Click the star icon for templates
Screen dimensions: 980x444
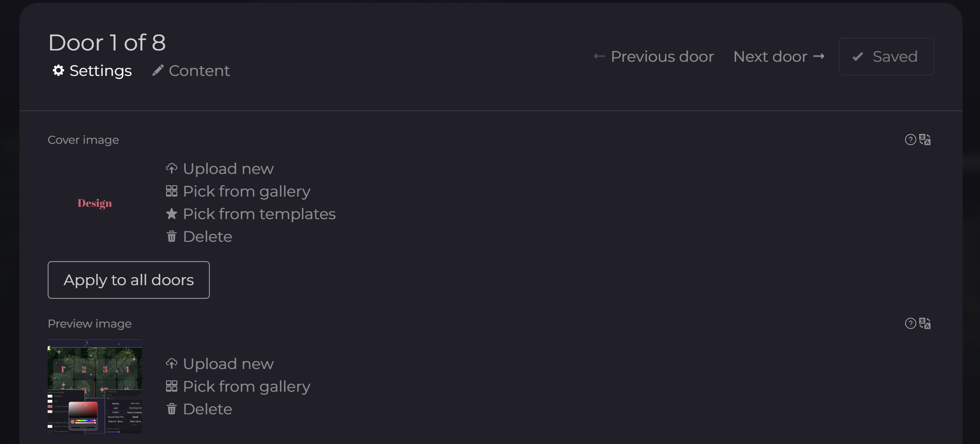pyautogui.click(x=172, y=214)
